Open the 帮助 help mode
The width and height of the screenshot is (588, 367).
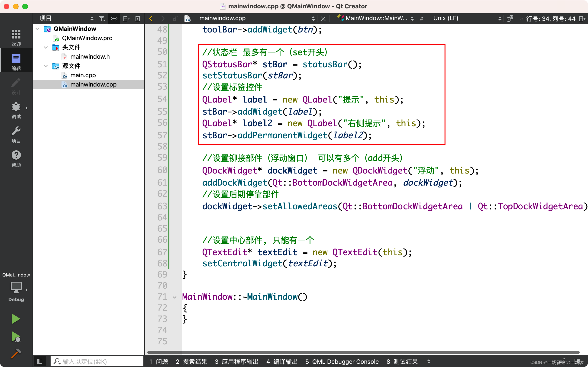pos(16,158)
